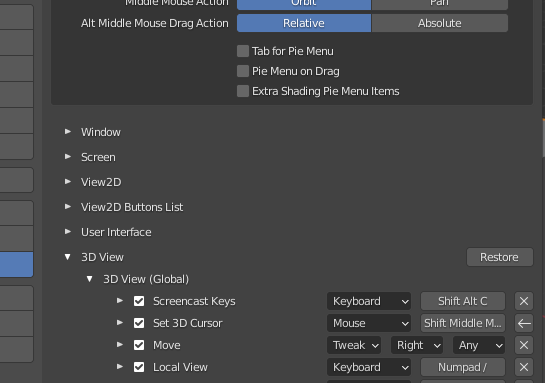Expand the View2D keymap section

pos(68,182)
